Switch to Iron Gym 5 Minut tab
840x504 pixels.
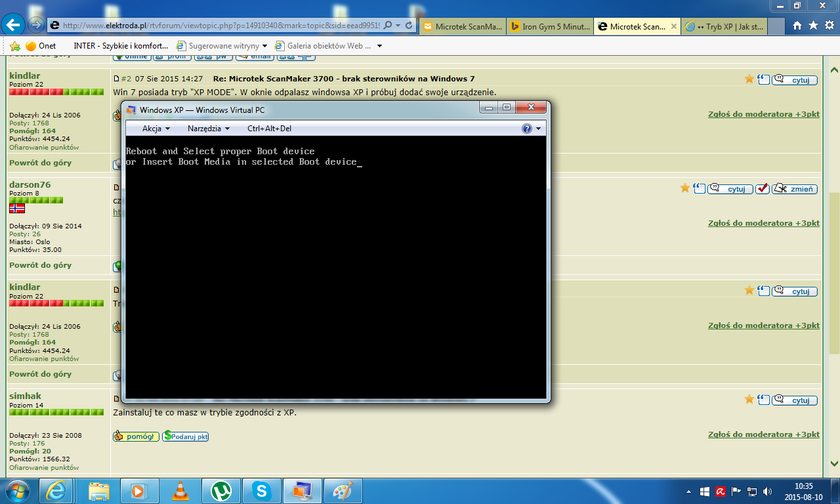[549, 27]
